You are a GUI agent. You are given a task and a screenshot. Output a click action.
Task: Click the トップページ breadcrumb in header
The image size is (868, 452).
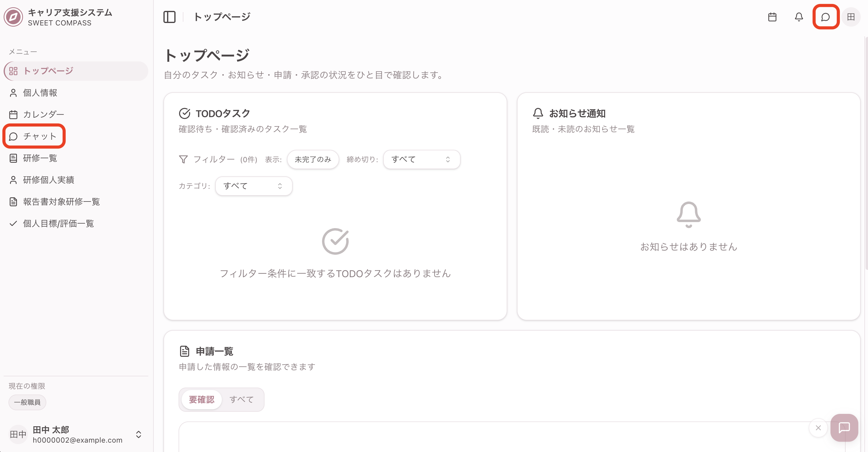point(222,17)
